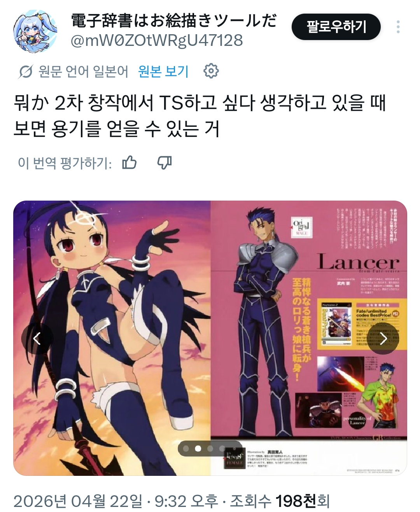Click the display name 電子辞書はお絵描きツールだ
The image size is (420, 512).
(x=174, y=20)
